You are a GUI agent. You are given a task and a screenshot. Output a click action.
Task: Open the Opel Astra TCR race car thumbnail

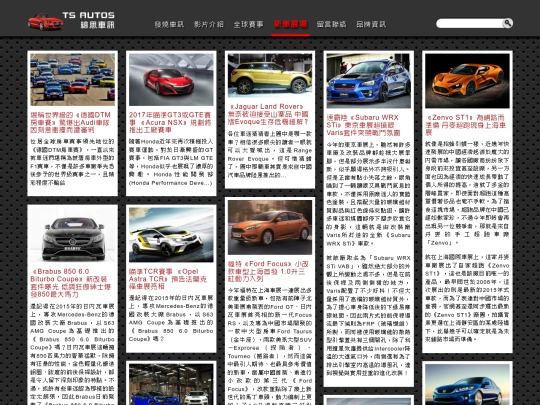(x=171, y=235)
